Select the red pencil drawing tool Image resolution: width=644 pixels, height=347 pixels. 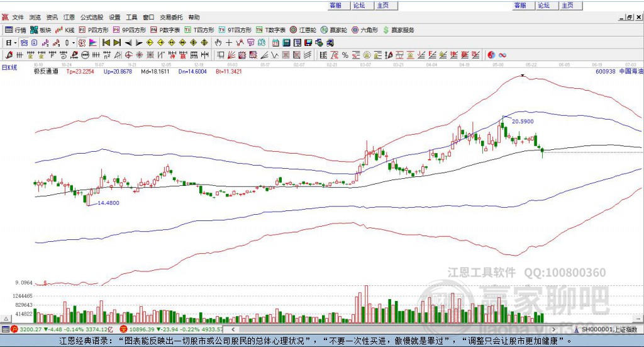click(x=9, y=55)
